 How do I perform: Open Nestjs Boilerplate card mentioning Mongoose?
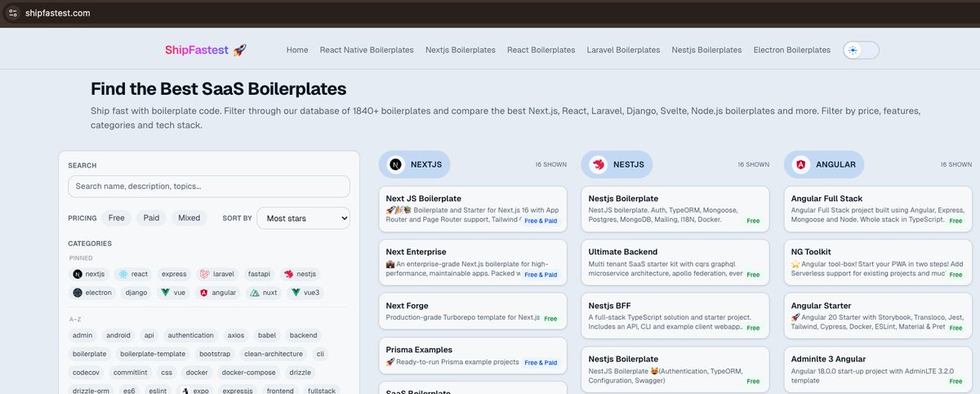click(x=676, y=209)
